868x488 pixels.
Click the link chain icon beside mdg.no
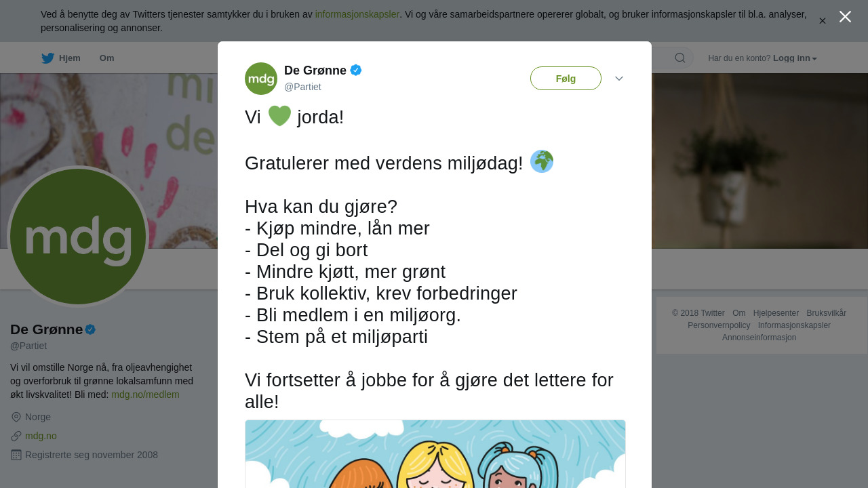[x=16, y=436]
